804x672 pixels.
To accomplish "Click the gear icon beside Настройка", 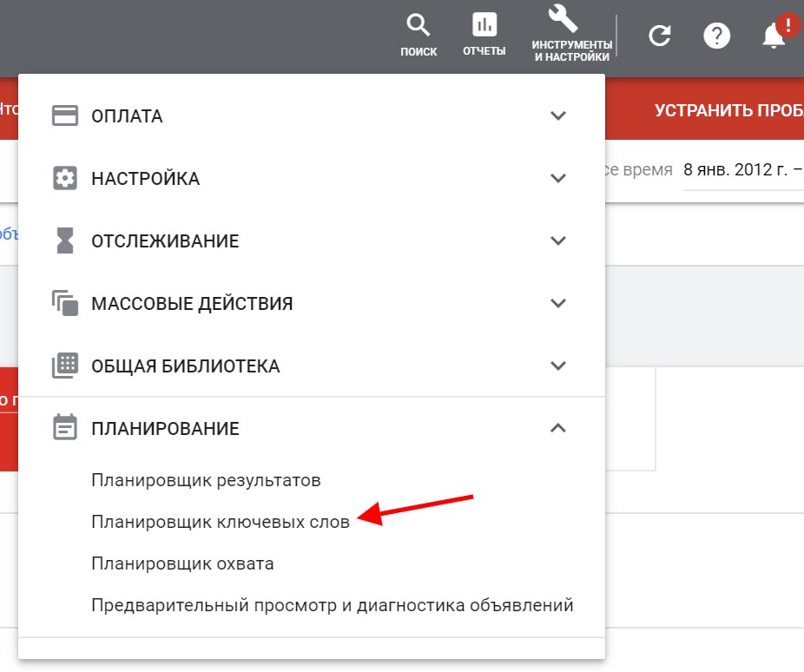I will point(65,177).
